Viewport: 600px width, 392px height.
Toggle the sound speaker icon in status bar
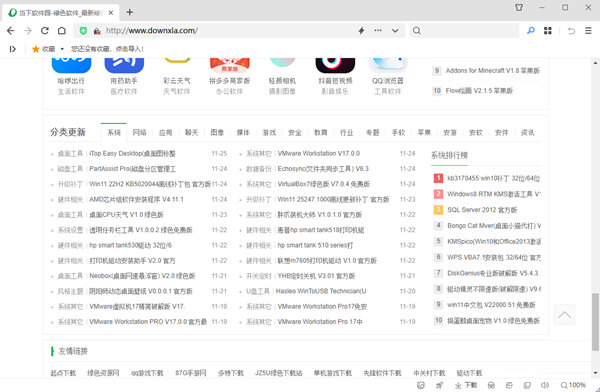[x=545, y=385]
